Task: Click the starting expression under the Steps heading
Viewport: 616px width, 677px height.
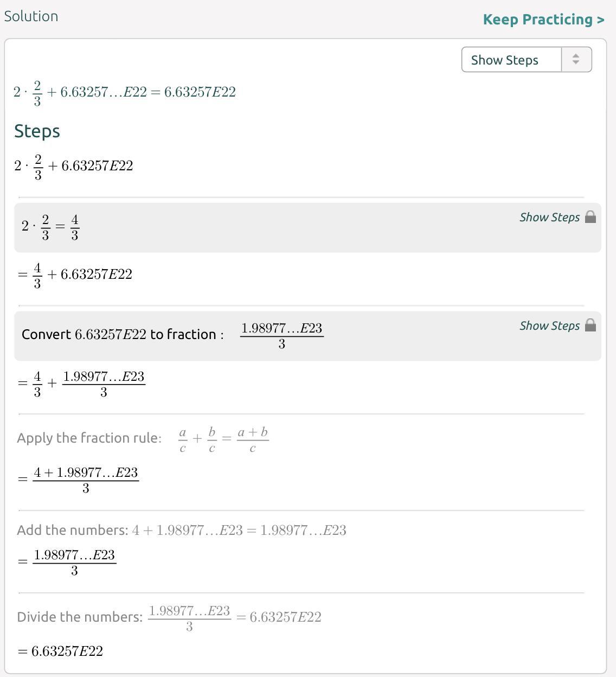Action: 74,166
